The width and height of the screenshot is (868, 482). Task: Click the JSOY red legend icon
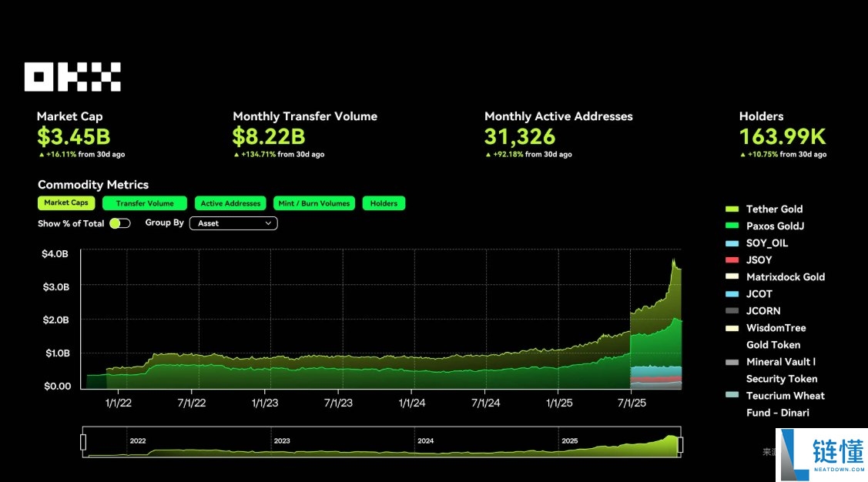[x=732, y=260]
